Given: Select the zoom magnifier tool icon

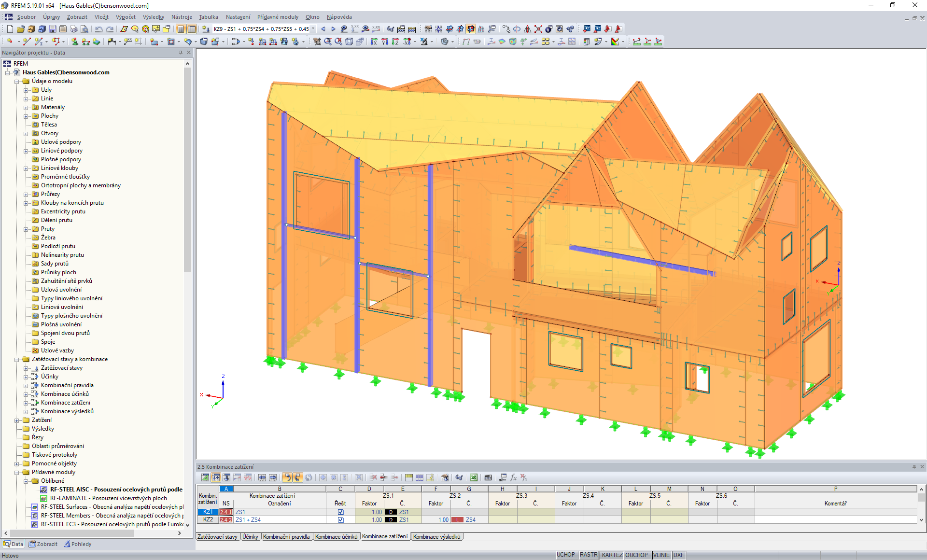Looking at the screenshot, I should click(327, 42).
